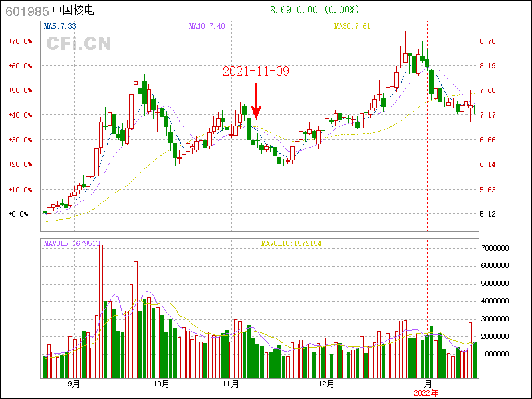
Task: Click the MA30:7.61 legend label
Action: coord(352,26)
